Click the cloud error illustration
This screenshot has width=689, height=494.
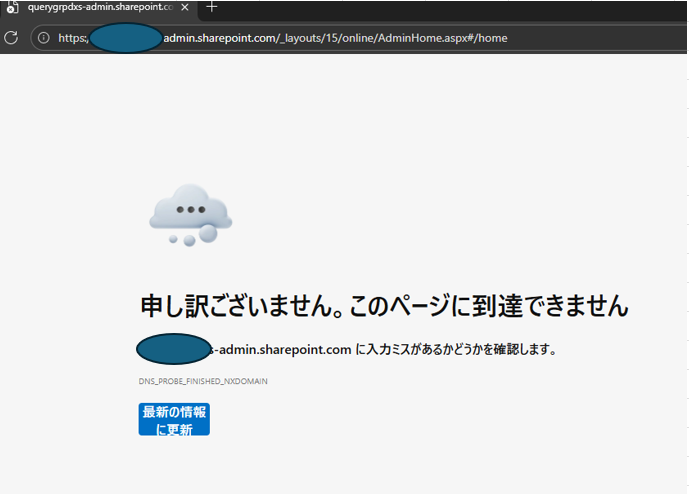point(190,215)
